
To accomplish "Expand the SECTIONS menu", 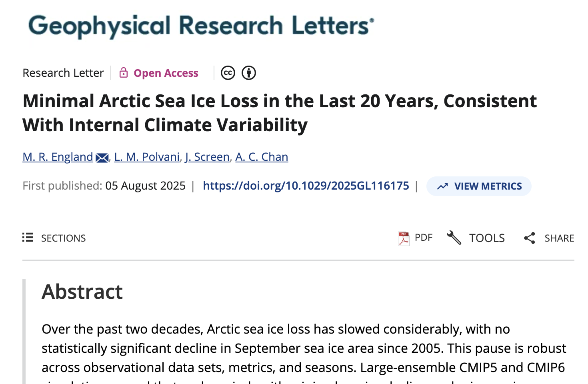I will (63, 238).
